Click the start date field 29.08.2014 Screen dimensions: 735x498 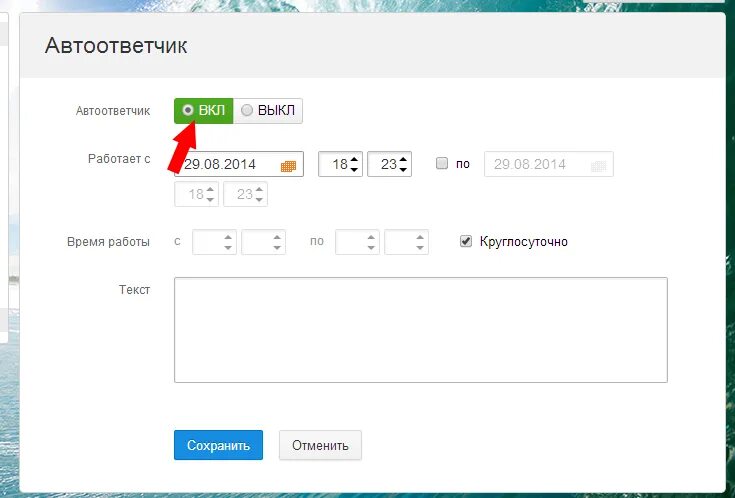(239, 164)
